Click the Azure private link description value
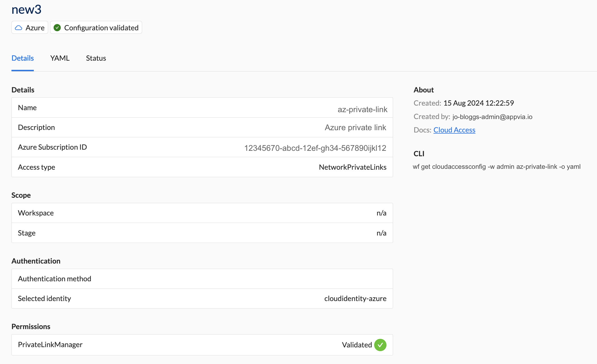Viewport: 597px width, 364px height. click(x=355, y=127)
